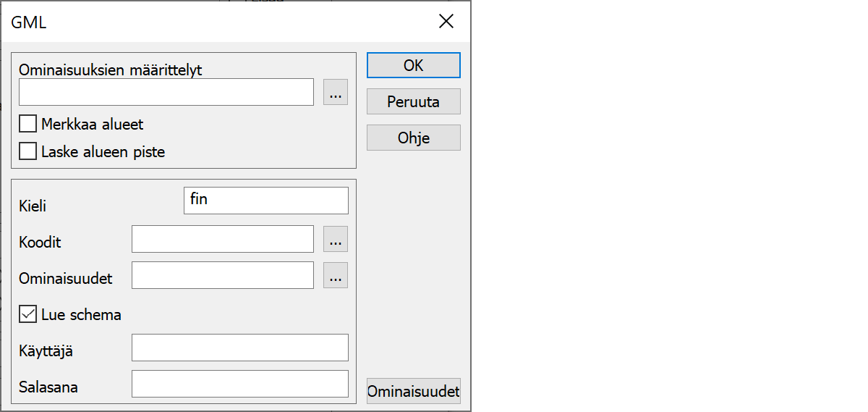Close the GML dialog window
The height and width of the screenshot is (412, 868).
click(446, 22)
